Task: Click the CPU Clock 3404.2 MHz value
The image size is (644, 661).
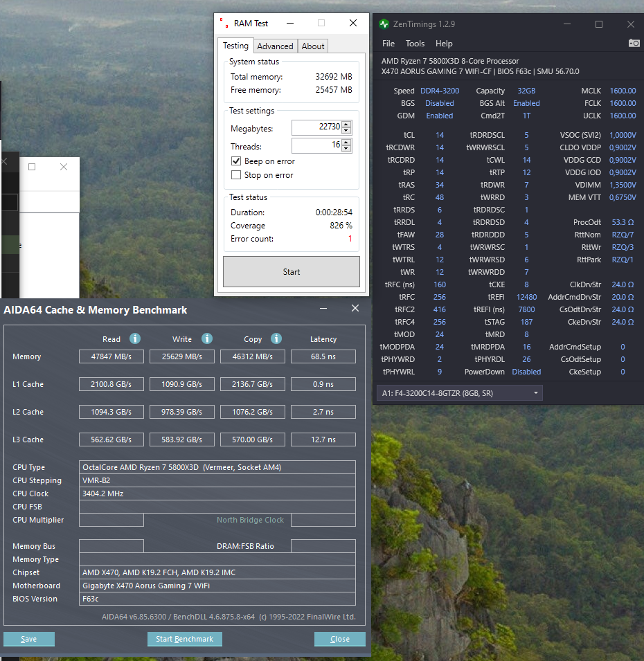Action: pos(217,494)
